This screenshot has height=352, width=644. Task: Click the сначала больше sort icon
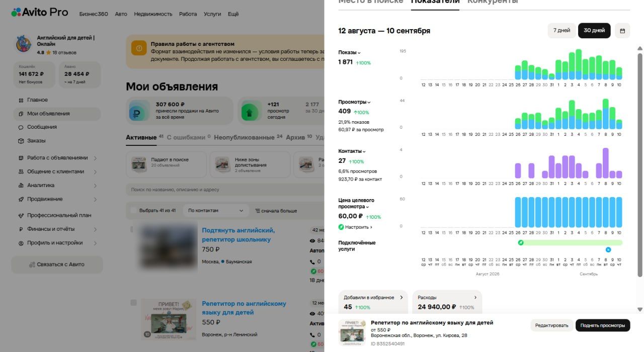tap(257, 211)
